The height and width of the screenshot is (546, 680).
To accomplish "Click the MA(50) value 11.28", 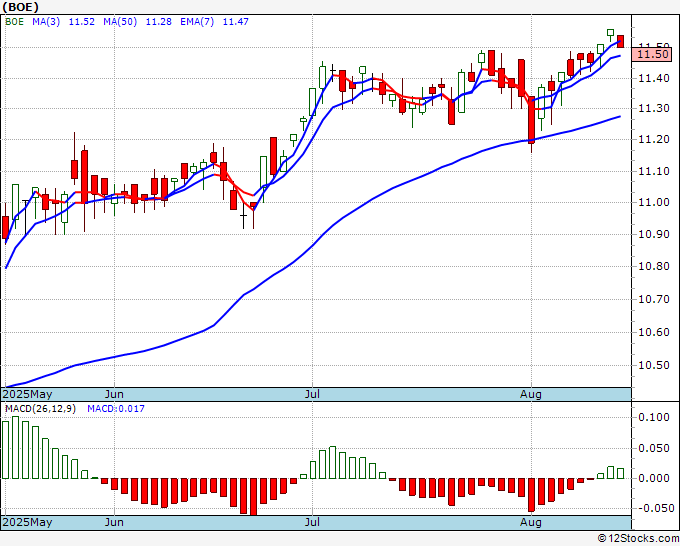I will 158,22.
